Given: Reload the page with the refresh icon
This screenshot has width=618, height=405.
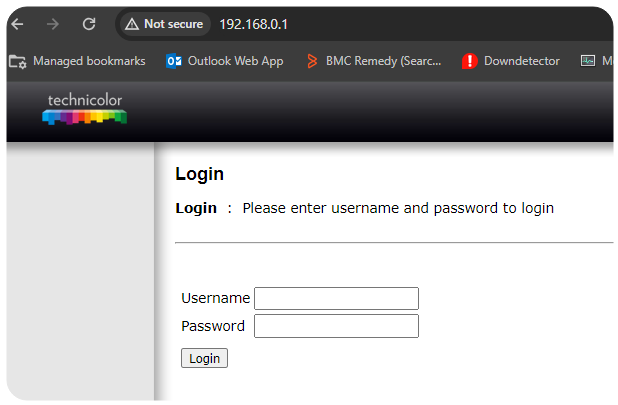Looking at the screenshot, I should (x=89, y=24).
